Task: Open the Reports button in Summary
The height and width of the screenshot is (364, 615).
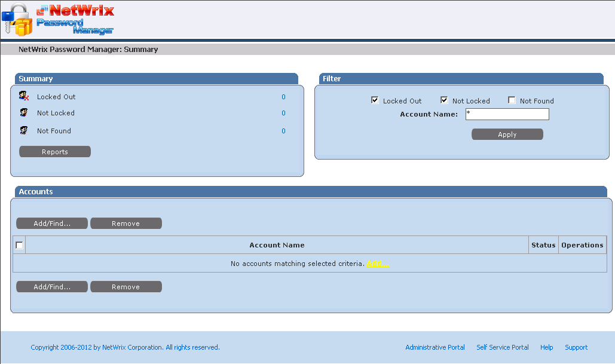Action: (x=55, y=152)
